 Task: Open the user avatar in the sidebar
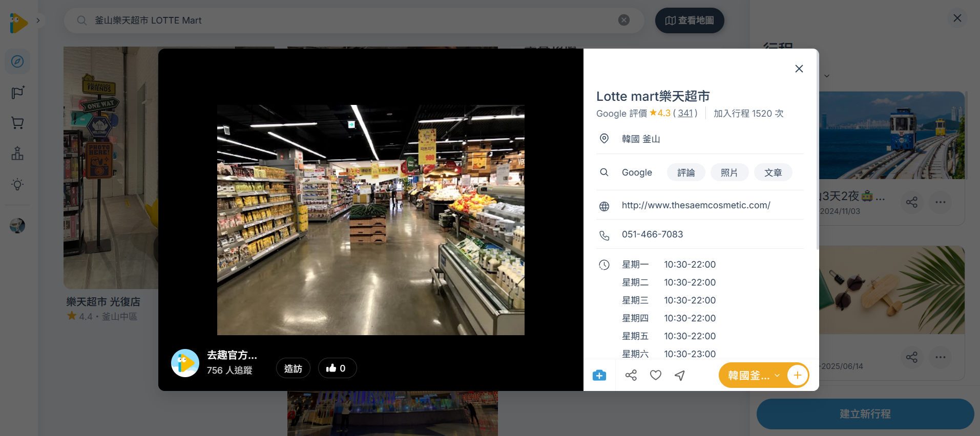point(17,226)
